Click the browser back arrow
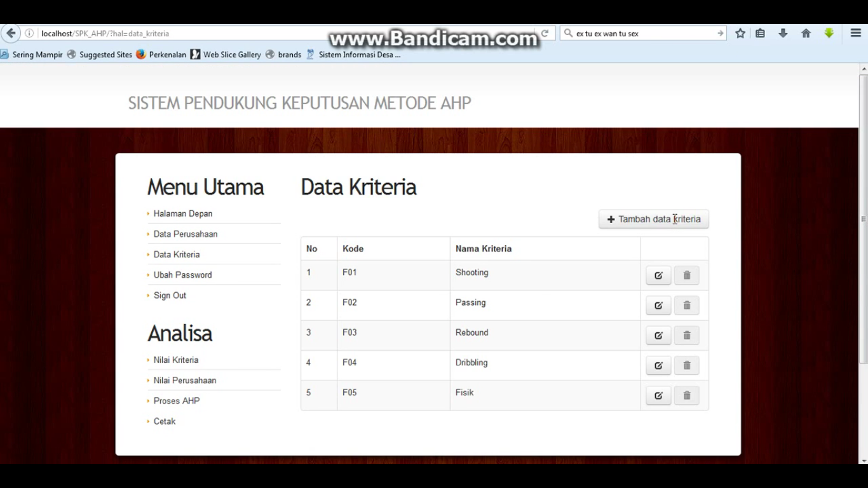This screenshot has height=488, width=868. (x=11, y=34)
